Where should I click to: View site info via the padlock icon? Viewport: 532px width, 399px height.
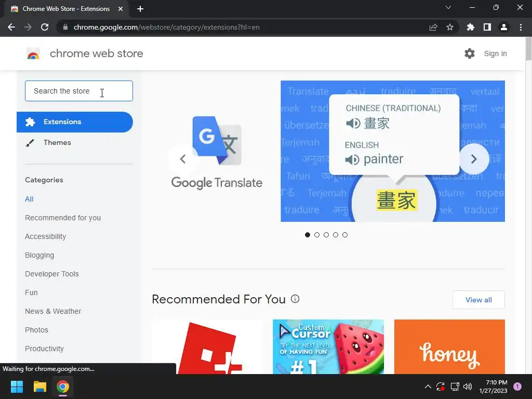tap(65, 27)
